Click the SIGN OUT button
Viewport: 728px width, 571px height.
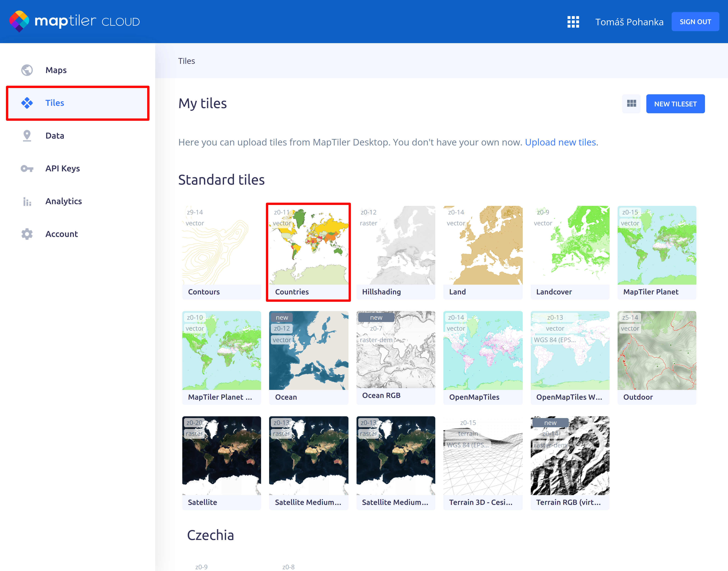(x=695, y=22)
